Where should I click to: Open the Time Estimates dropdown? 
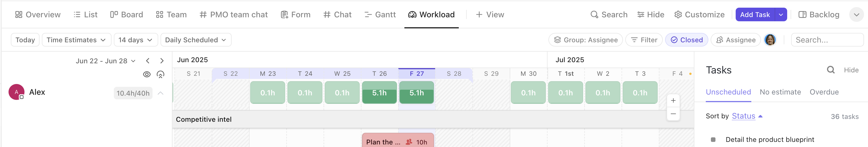point(76,40)
